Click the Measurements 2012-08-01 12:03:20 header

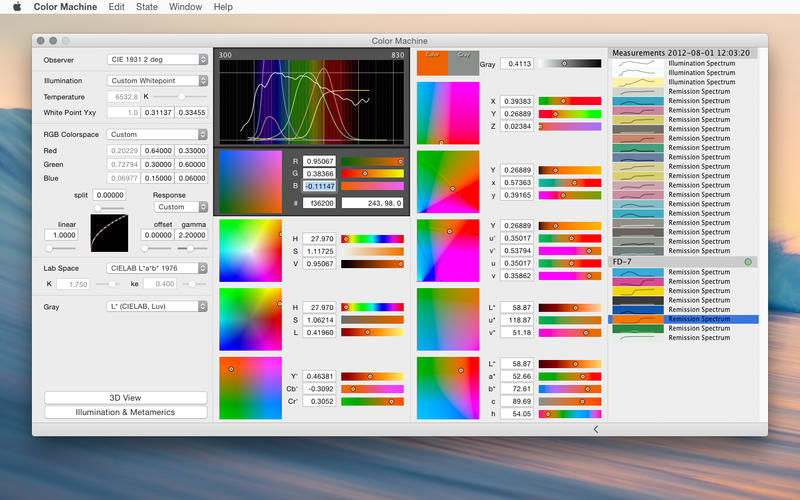683,53
